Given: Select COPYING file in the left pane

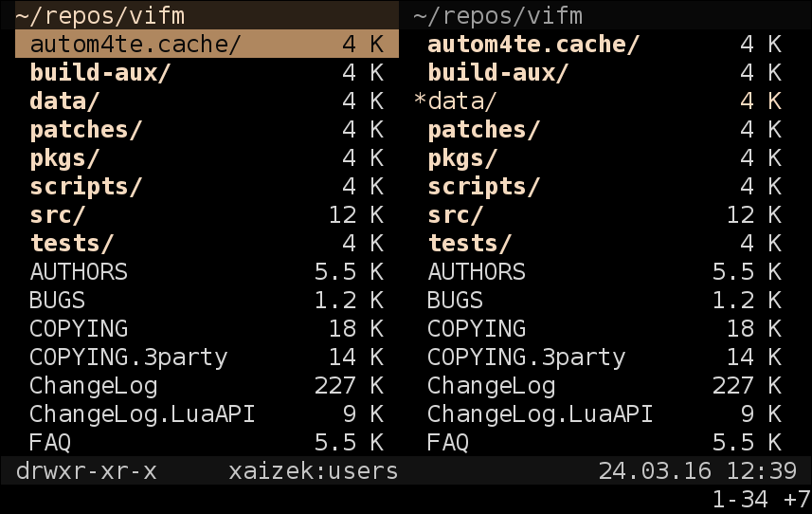Looking at the screenshot, I should click(208, 328).
